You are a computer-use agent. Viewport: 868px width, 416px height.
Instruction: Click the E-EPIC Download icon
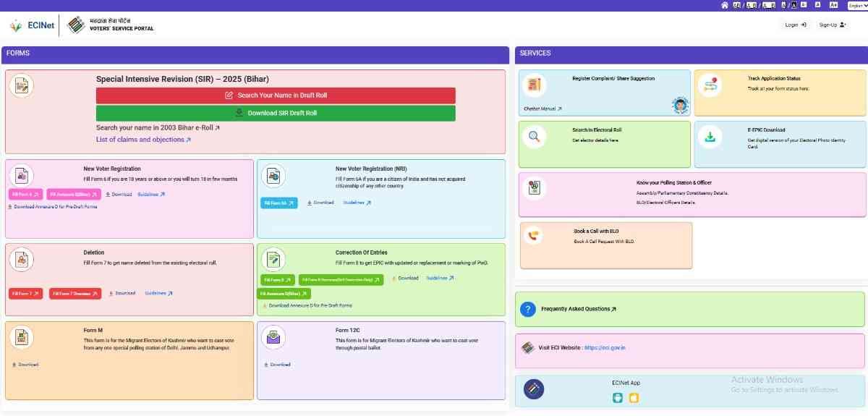(x=710, y=136)
